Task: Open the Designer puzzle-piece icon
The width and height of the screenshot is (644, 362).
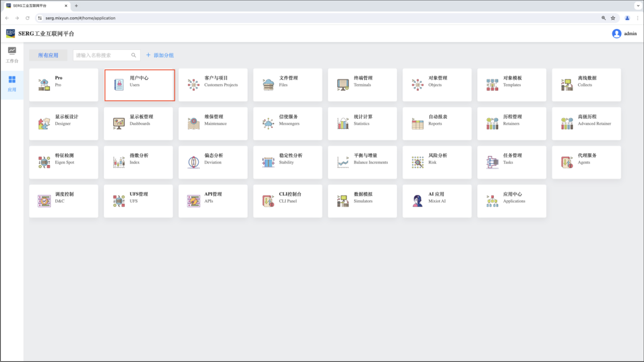Action: [44, 123]
